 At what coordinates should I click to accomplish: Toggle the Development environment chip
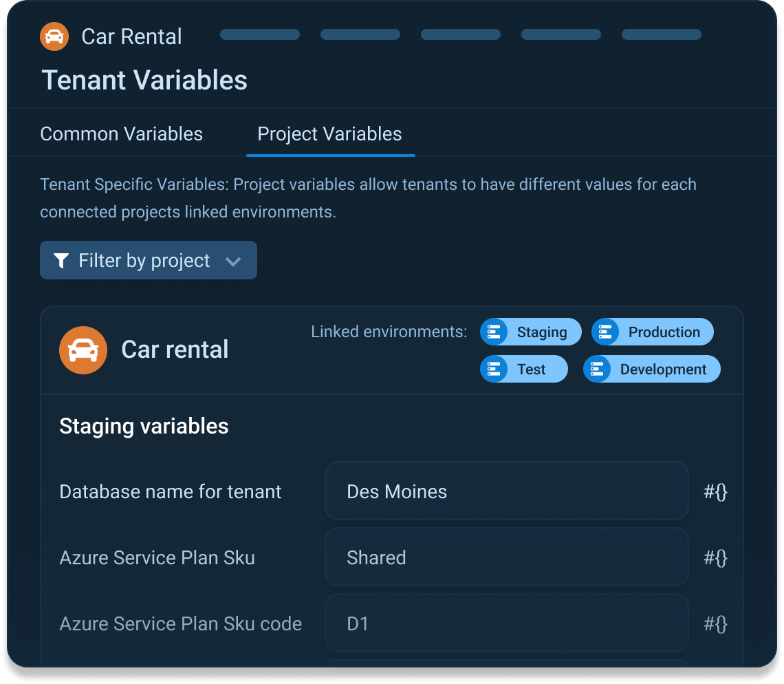click(651, 369)
